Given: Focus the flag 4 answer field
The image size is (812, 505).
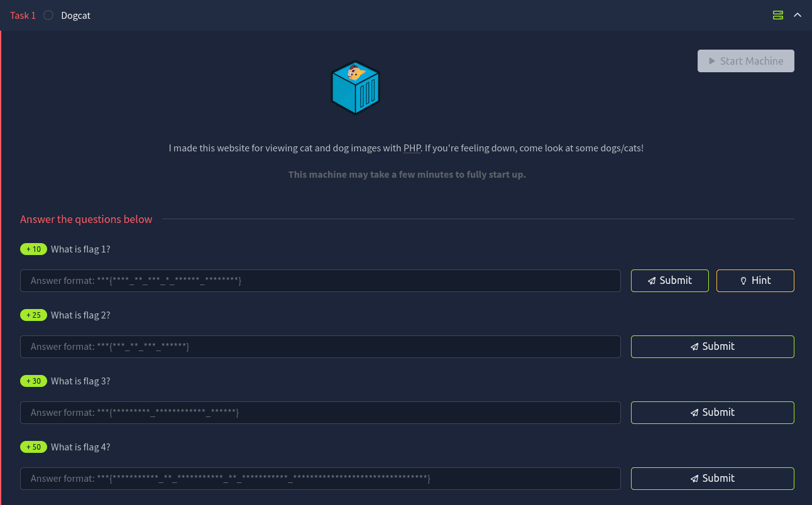Looking at the screenshot, I should 320,479.
